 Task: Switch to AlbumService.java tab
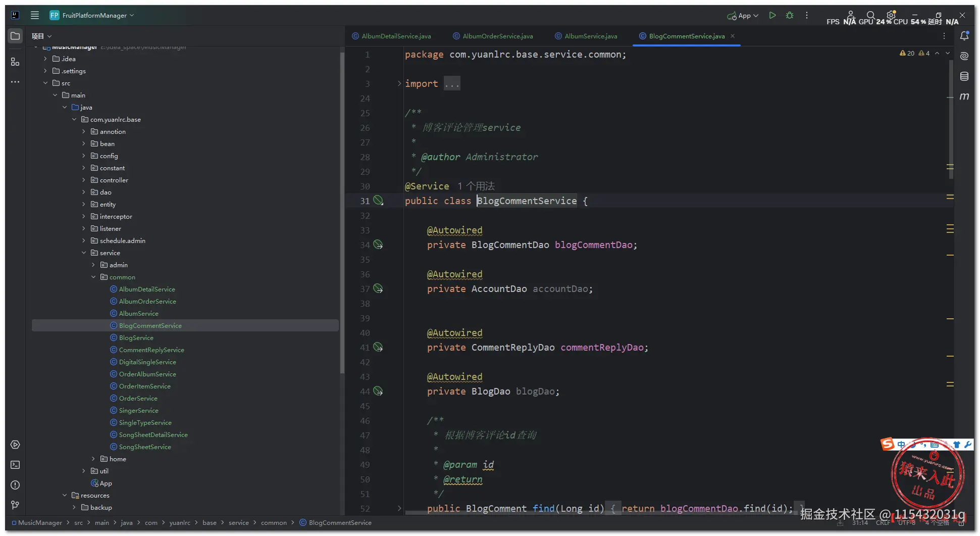[586, 36]
